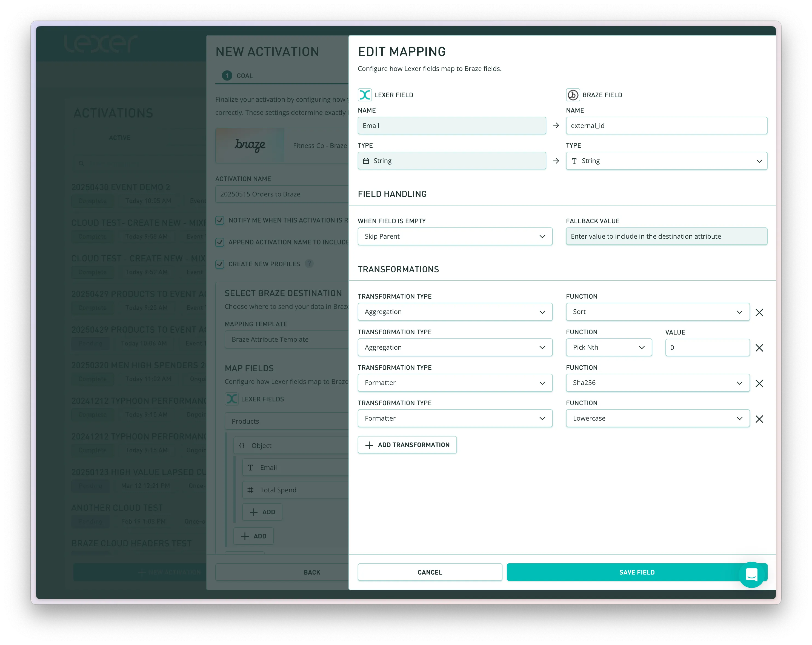Screen dimensions: 812x645
Task: Delete the Lowercase formatter transformation
Action: pyautogui.click(x=759, y=419)
